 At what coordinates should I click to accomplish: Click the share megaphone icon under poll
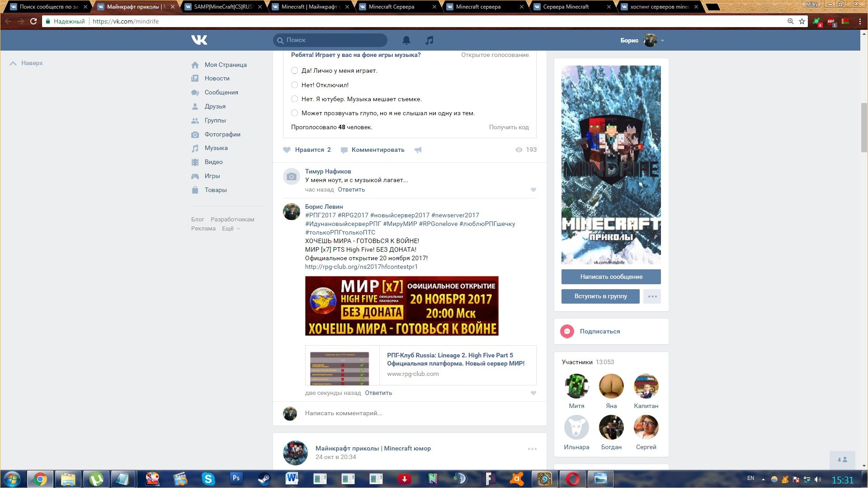[418, 150]
